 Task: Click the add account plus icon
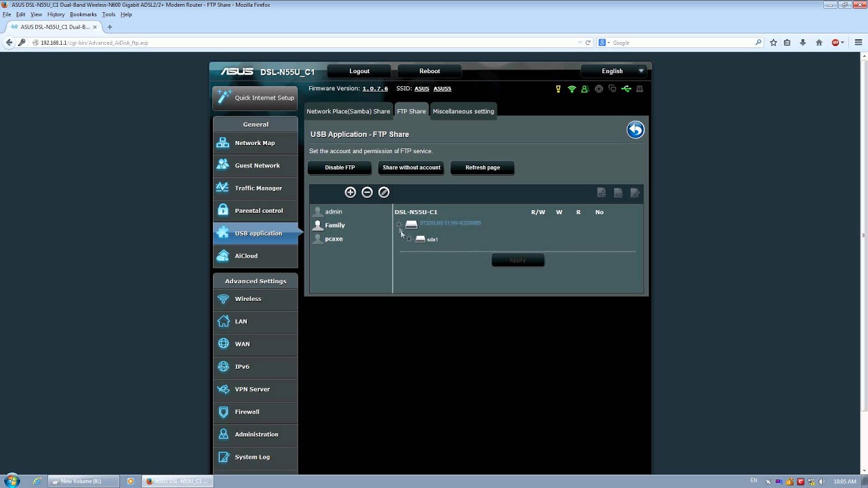(x=350, y=192)
